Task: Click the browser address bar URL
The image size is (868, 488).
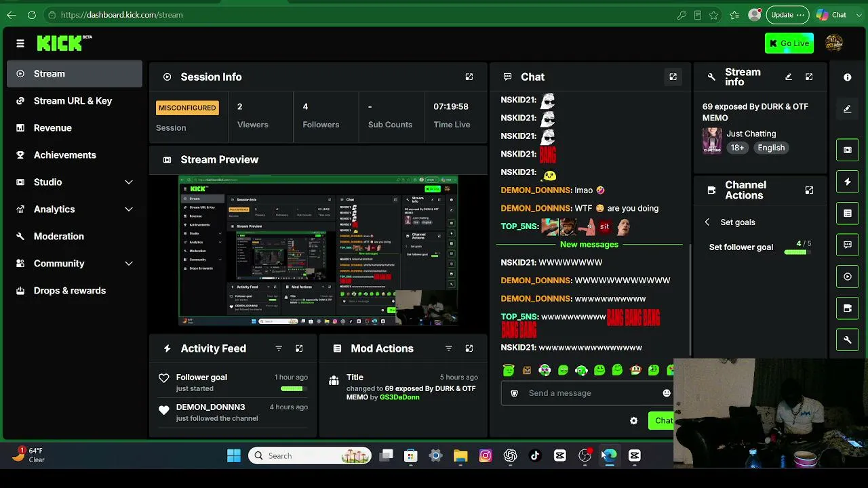Action: (122, 15)
